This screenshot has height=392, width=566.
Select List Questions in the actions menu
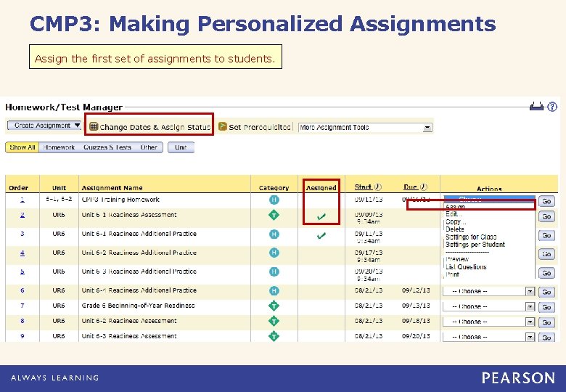[x=466, y=266]
